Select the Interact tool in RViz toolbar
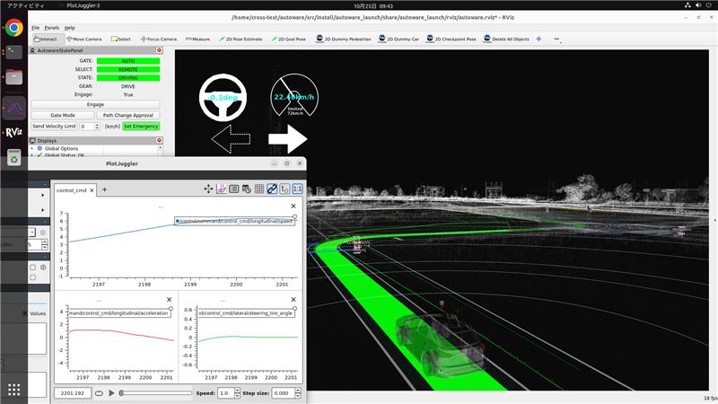This screenshot has height=404, width=718. pyautogui.click(x=45, y=39)
